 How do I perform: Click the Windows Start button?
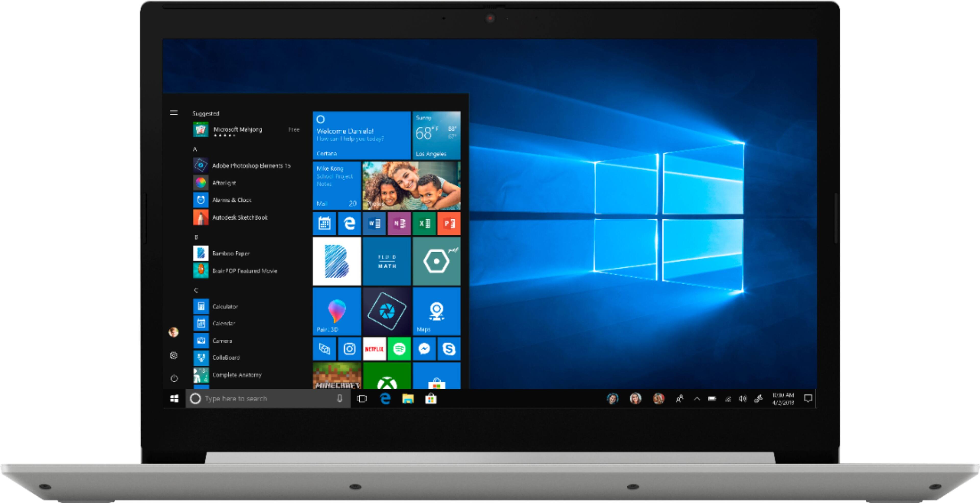(x=174, y=398)
